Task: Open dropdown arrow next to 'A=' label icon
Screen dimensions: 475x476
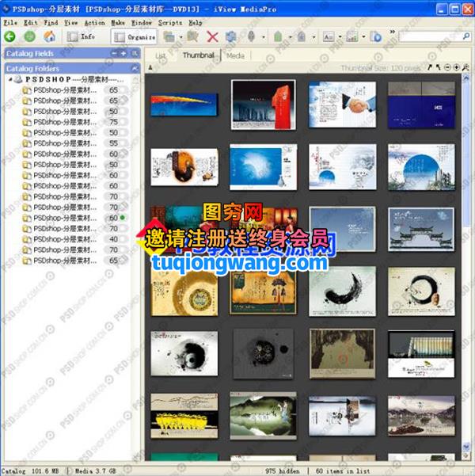Action: click(340, 37)
